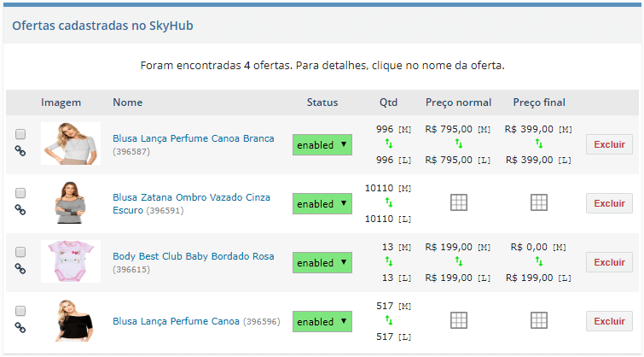The width and height of the screenshot is (644, 357).
Task: Open price grid icon in Preço final for Blusa Zatana
Action: pos(539,202)
